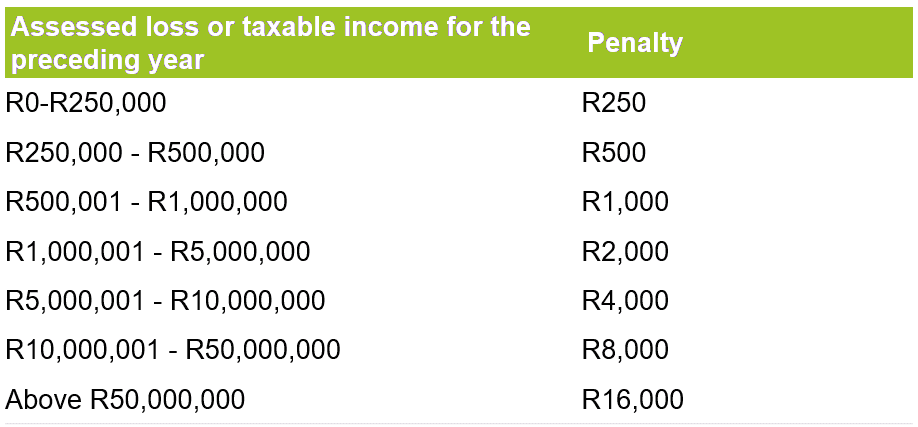Select the R4,000 penalty amount
The width and height of the screenshot is (918, 427).
tap(625, 300)
